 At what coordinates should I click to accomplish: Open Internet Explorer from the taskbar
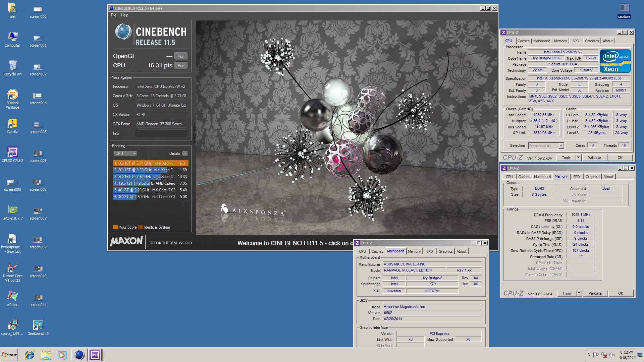click(30, 355)
